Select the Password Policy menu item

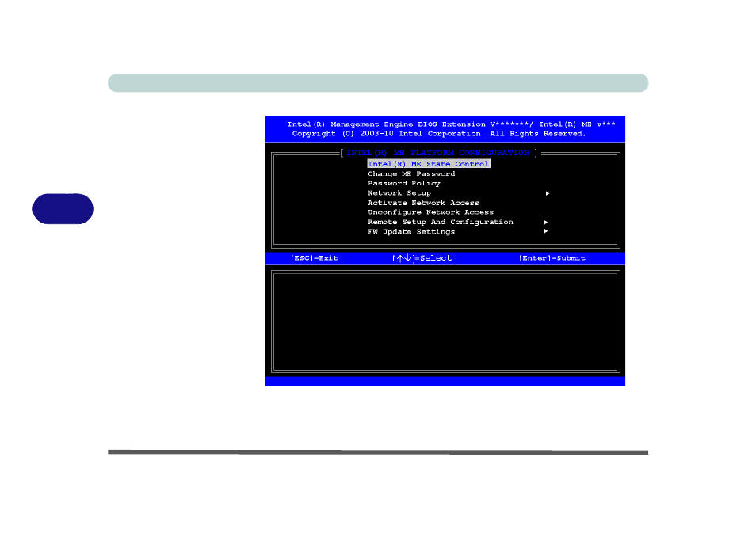(404, 184)
